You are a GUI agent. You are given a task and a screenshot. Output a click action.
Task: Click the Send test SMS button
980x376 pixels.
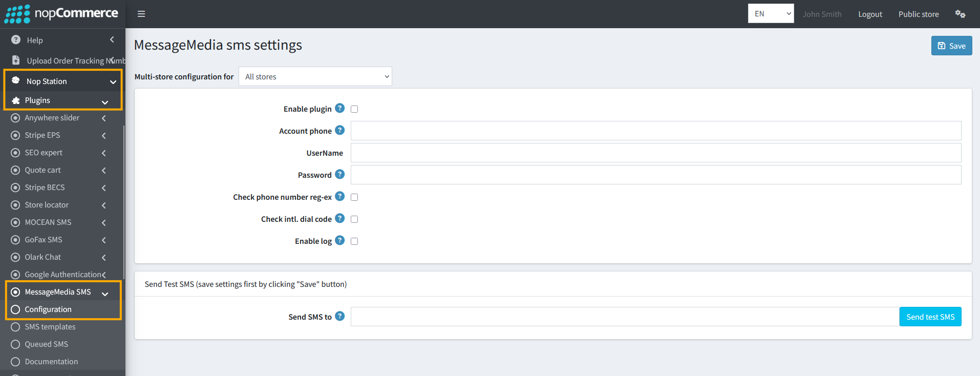click(x=930, y=317)
